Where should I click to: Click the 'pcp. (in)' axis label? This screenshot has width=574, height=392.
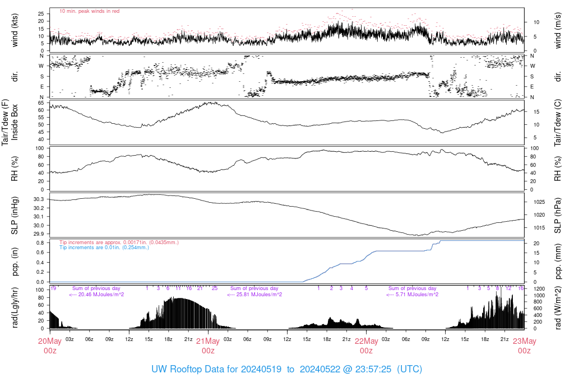click(15, 262)
